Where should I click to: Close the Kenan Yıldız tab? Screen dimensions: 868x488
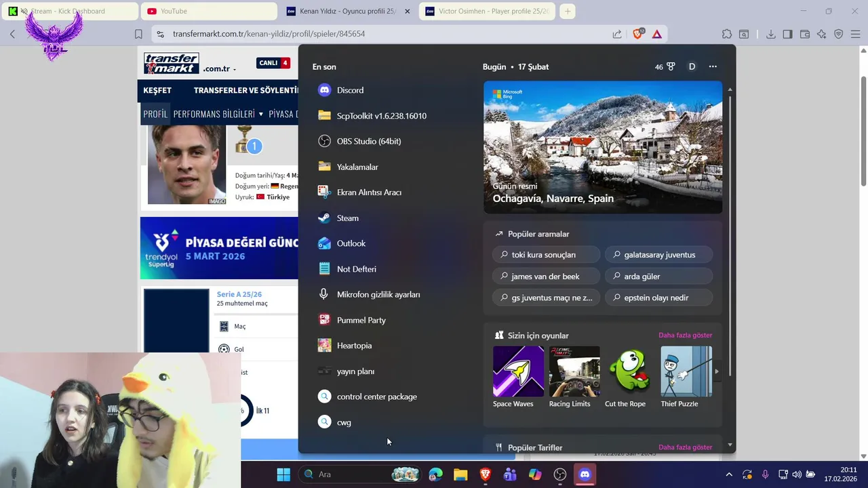[x=407, y=11]
